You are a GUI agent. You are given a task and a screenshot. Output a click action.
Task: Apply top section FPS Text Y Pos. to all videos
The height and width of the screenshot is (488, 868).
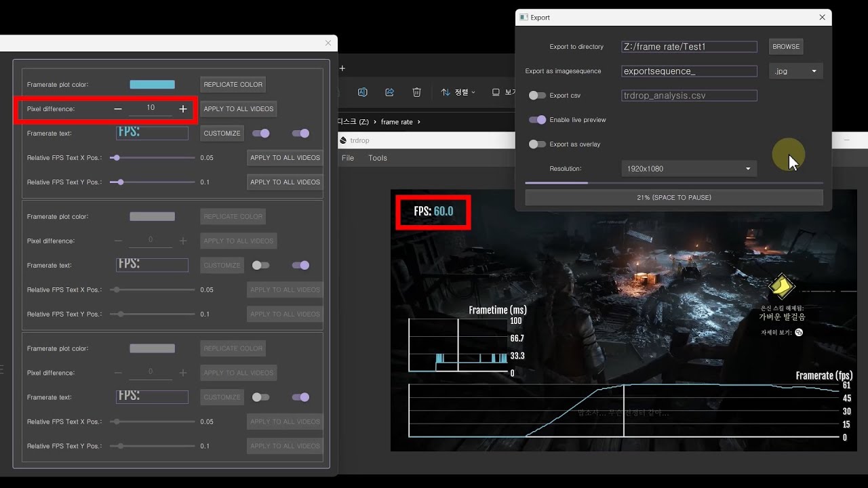285,182
